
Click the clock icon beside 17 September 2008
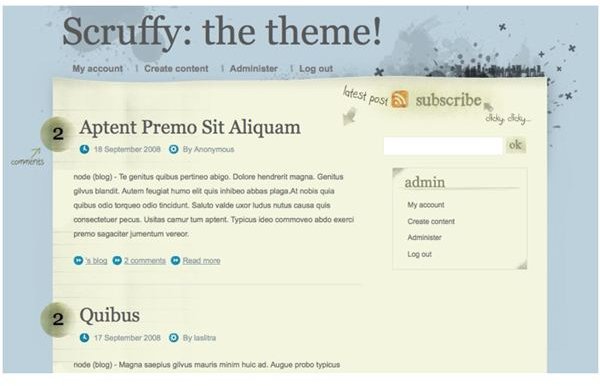pos(84,338)
